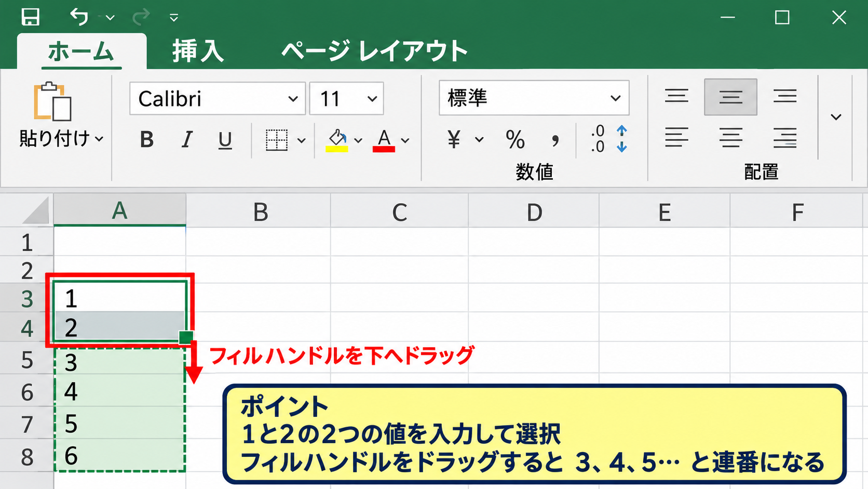Toggle Bold formatting

(147, 140)
